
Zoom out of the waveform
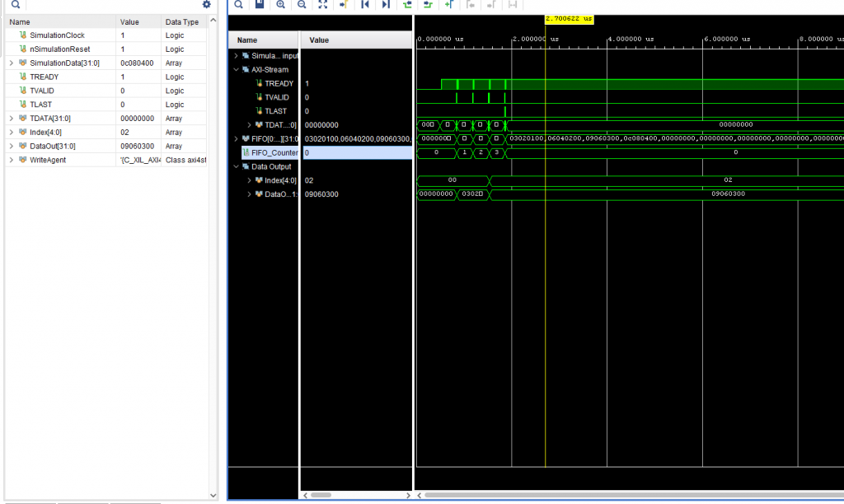[x=301, y=5]
